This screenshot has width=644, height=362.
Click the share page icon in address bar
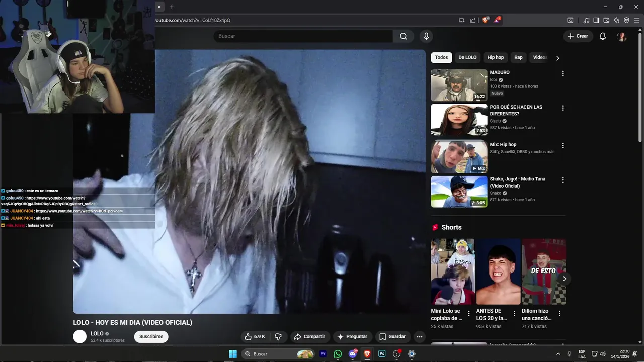coord(473,20)
